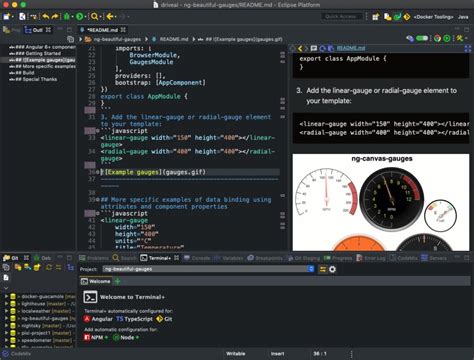Viewport: 474px width, 360px height.
Task: Click the expand preview icon at right
Action: [x=468, y=49]
